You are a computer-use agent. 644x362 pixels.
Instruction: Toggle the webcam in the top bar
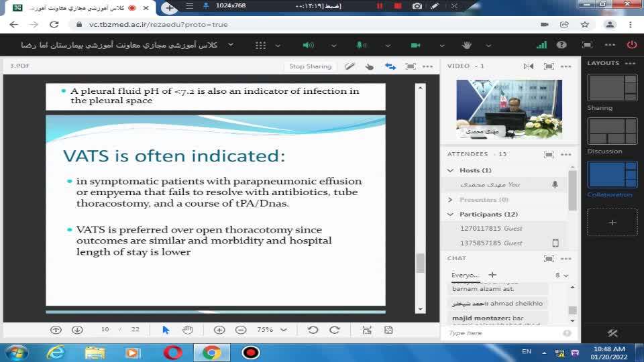[415, 45]
